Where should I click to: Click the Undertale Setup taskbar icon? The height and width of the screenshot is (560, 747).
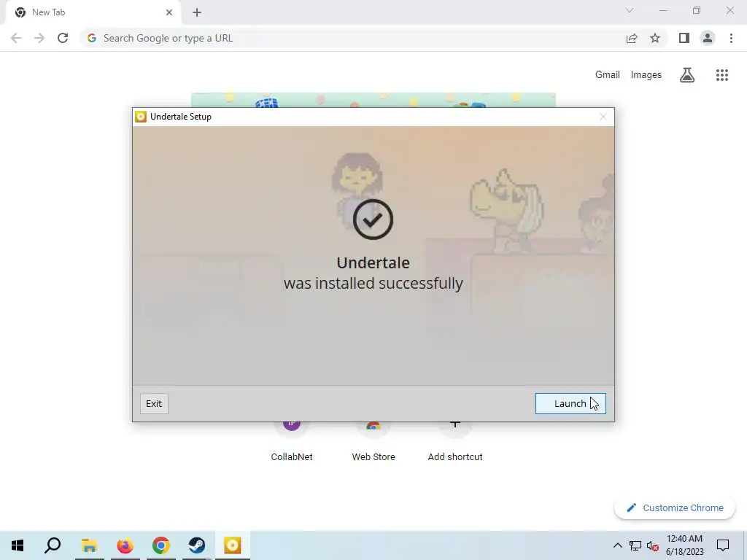pos(233,545)
